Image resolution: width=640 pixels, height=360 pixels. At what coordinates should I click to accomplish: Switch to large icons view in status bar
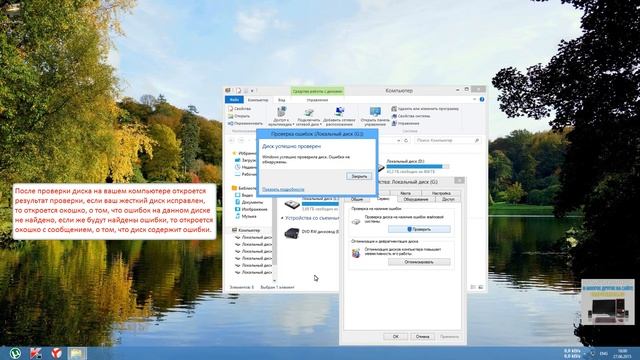(x=481, y=287)
